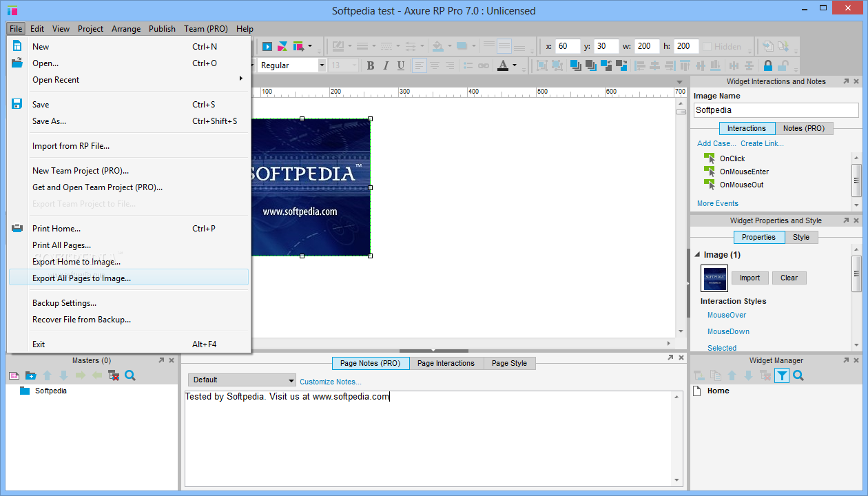
Task: Click search icon in Masters panel
Action: [130, 375]
